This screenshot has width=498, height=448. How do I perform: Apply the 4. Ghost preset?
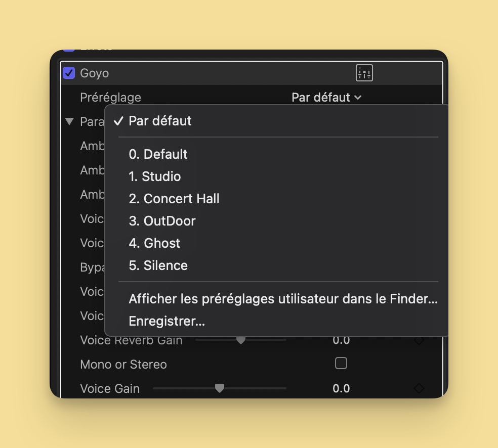154,243
